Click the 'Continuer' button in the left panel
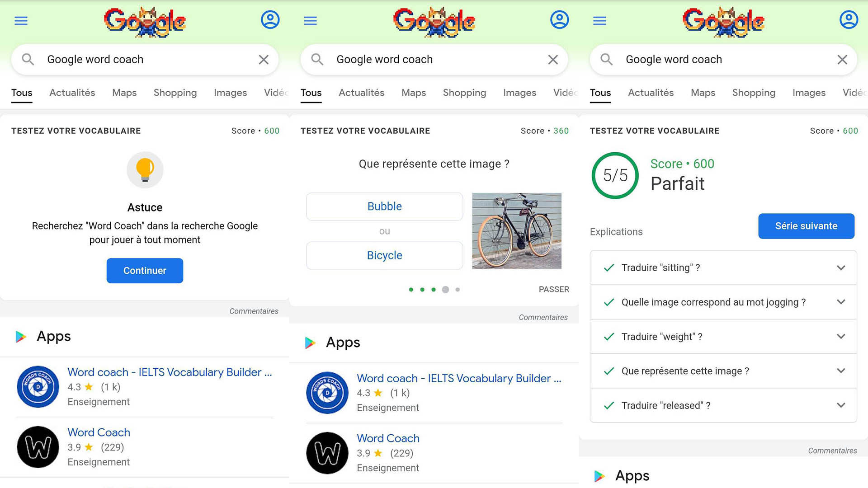 (144, 270)
